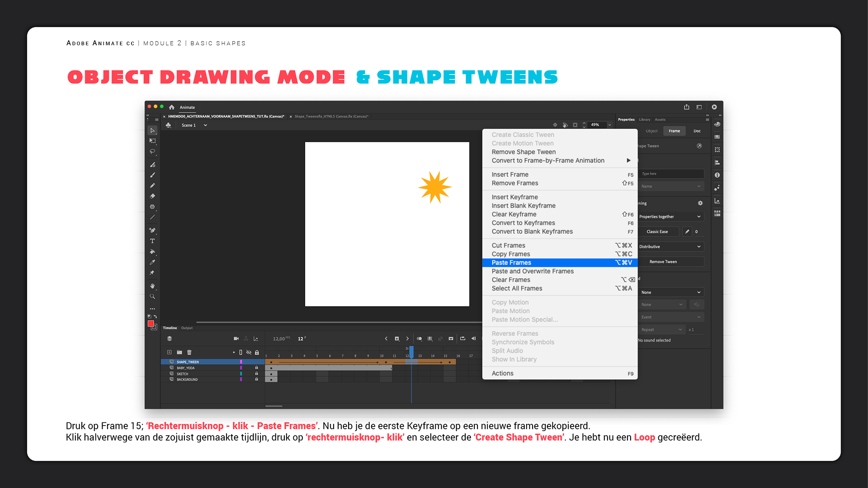Click the Classic Ease button
Viewport: 868px width, 488px height.
pyautogui.click(x=657, y=232)
